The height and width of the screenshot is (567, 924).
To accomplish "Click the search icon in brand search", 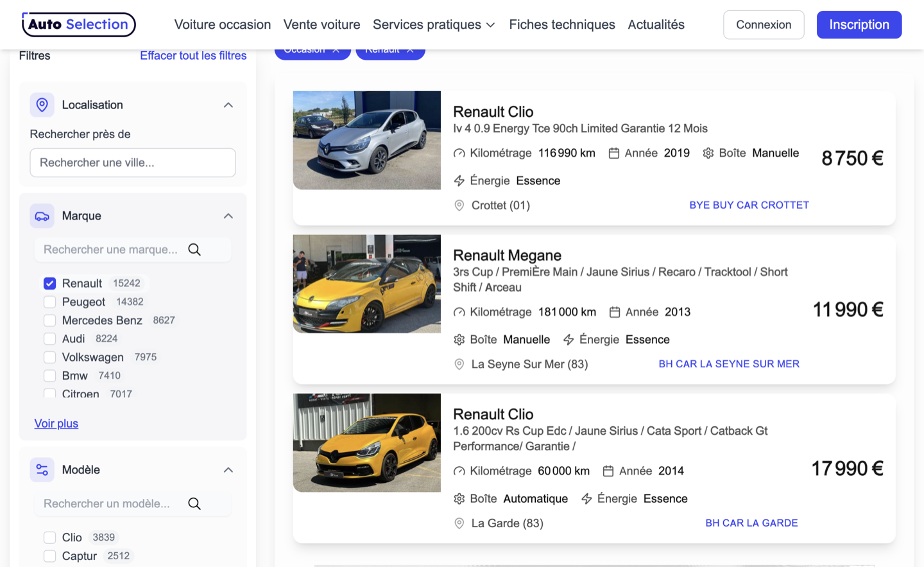I will pyautogui.click(x=194, y=250).
